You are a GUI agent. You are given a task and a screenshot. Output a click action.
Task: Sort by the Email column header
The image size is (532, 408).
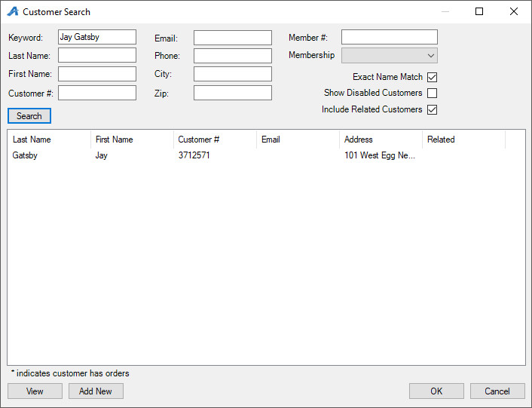tap(298, 140)
